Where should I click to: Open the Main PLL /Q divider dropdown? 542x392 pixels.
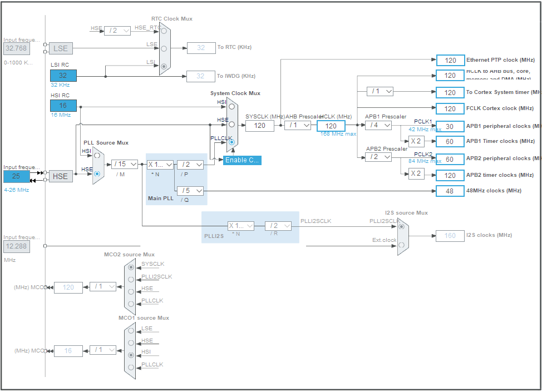point(190,191)
